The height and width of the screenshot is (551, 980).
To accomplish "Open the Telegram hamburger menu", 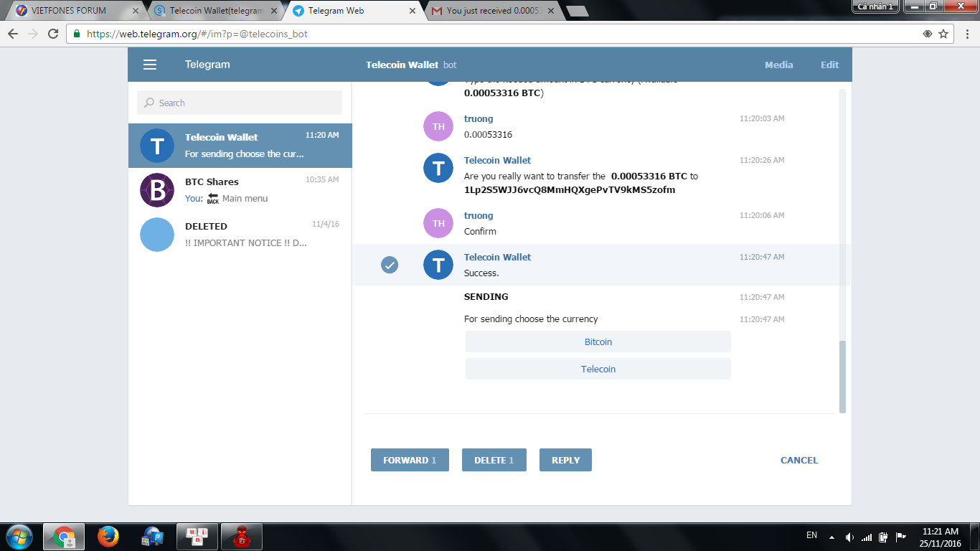I will 150,65.
